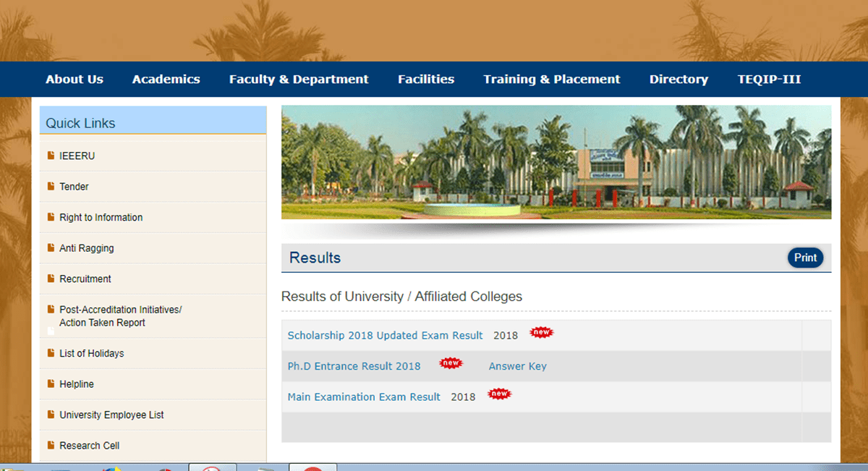868x471 pixels.
Task: Open the University Employee List link
Action: pos(111,415)
